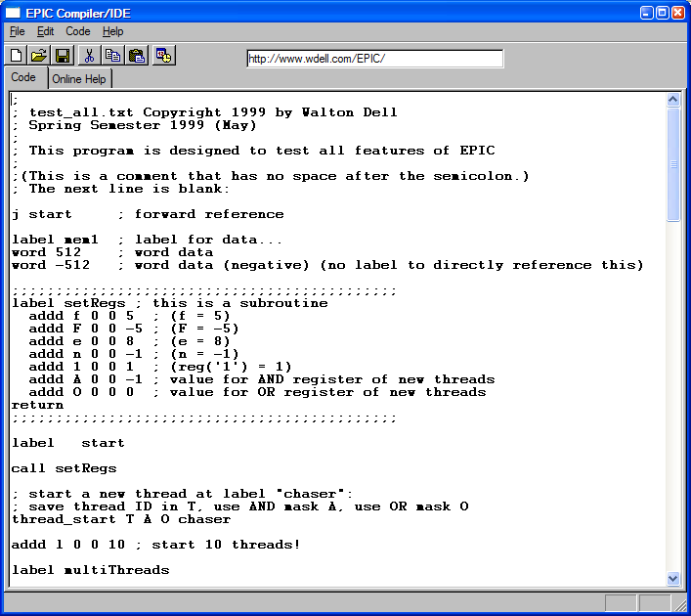Viewport: 691px width, 616px height.
Task: Open the Help menu
Action: [112, 31]
